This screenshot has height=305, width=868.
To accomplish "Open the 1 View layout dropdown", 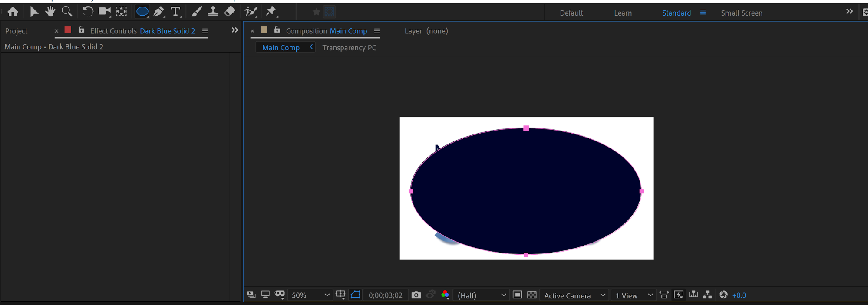I will tap(633, 295).
